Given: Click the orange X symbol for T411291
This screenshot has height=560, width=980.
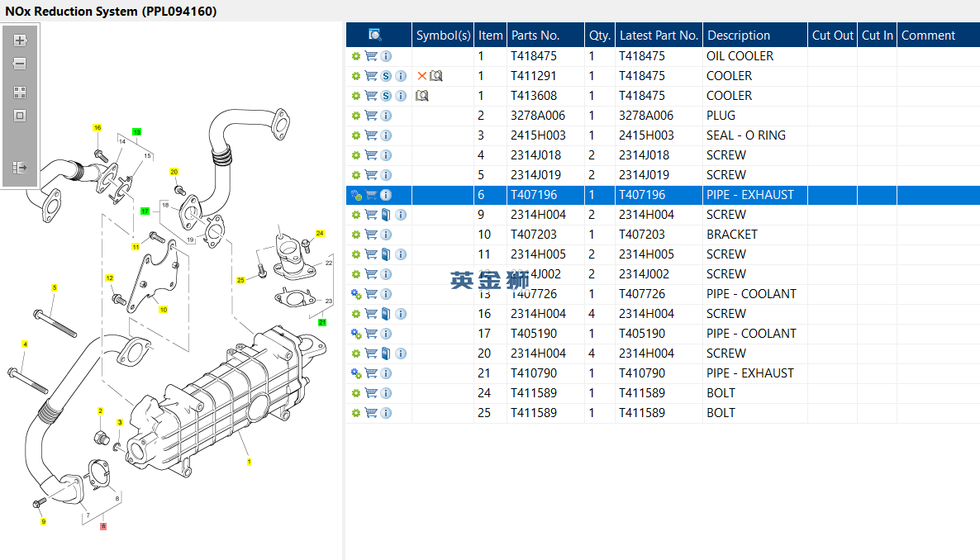Looking at the screenshot, I should click(422, 76).
